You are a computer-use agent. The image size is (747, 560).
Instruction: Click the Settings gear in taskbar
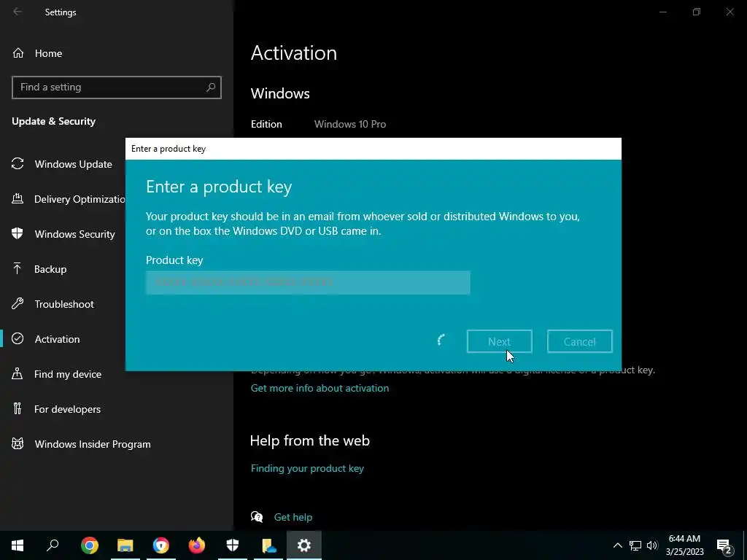304,545
